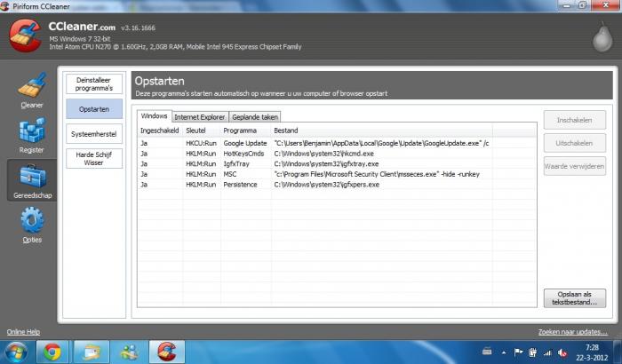Screen dimensions: 622x364
Task: Click the network signal tray icon
Action: point(547,352)
